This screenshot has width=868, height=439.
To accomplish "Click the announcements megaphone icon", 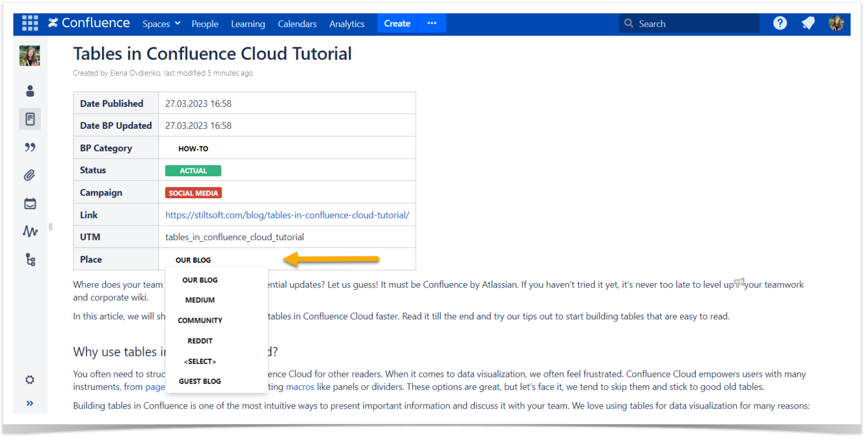I will [x=808, y=23].
